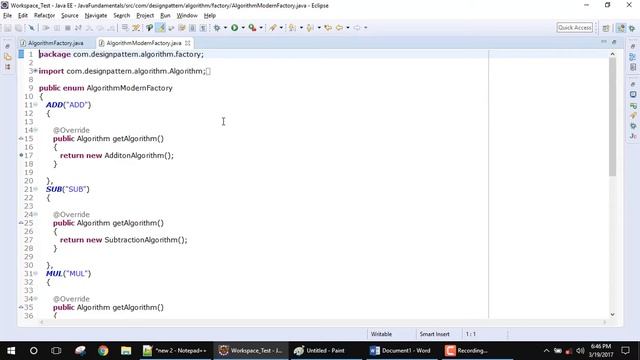Switch to the Debug perspective icon
Viewport: 640px width, 360px height.
(x=632, y=28)
